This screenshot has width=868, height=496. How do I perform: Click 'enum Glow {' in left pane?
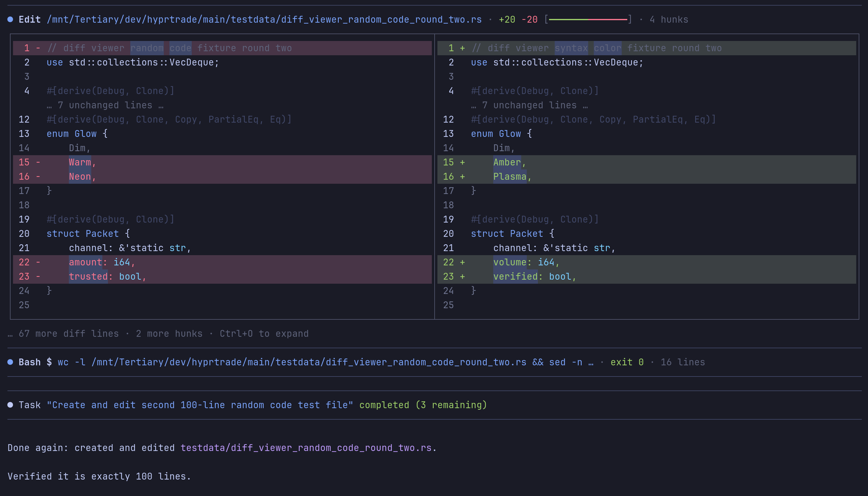pyautogui.click(x=77, y=134)
